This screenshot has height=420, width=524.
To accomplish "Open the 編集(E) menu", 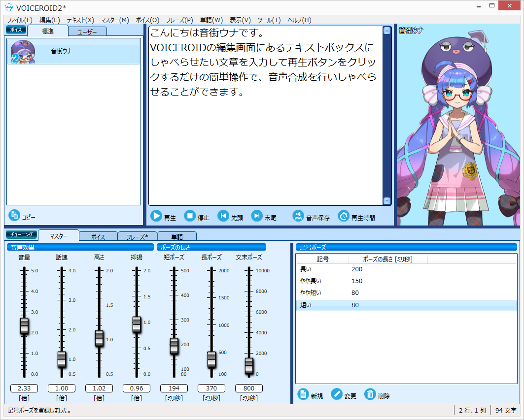I will coord(49,20).
